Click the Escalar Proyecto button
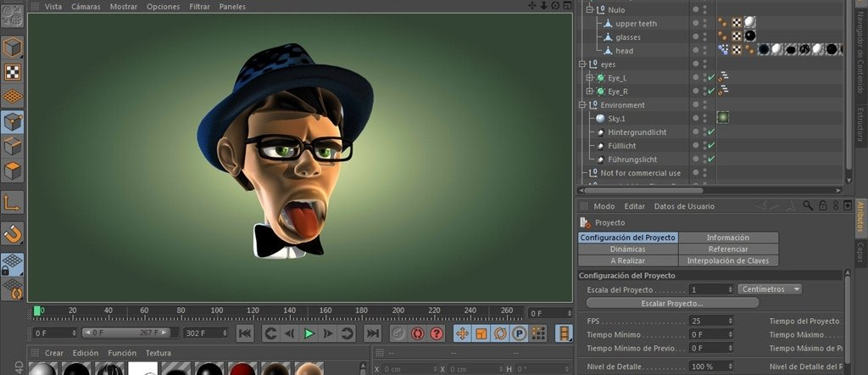The height and width of the screenshot is (375, 868). [x=672, y=303]
